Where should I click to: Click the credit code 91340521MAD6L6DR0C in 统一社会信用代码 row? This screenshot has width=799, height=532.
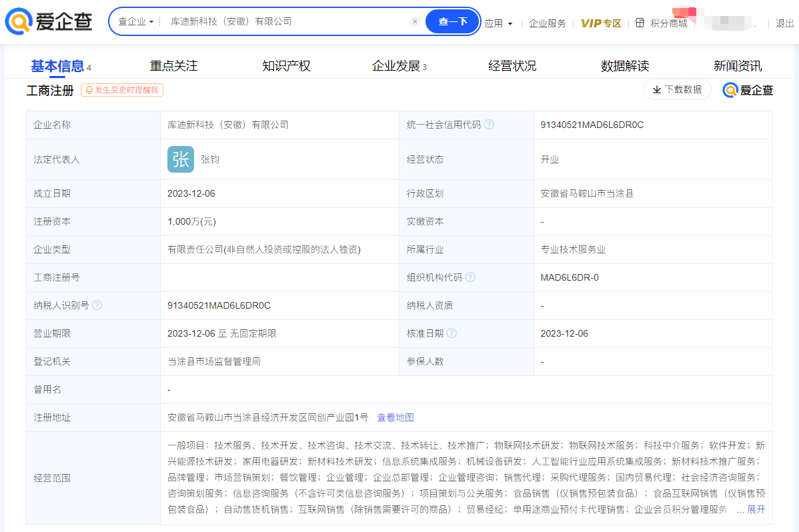pos(592,125)
